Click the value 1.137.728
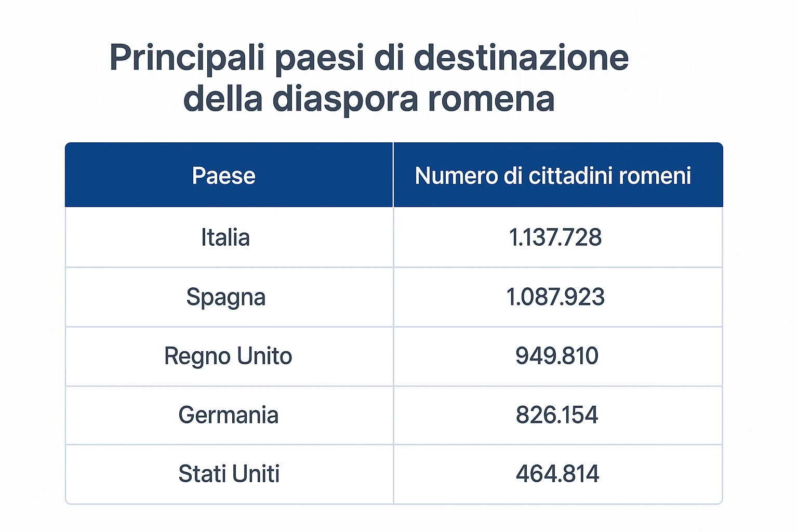 (555, 237)
